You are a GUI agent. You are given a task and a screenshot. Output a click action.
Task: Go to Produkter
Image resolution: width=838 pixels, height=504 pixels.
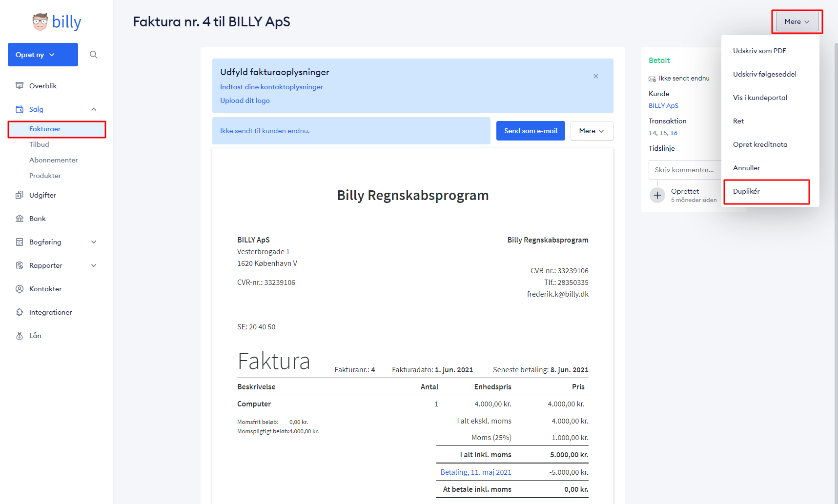click(x=45, y=176)
